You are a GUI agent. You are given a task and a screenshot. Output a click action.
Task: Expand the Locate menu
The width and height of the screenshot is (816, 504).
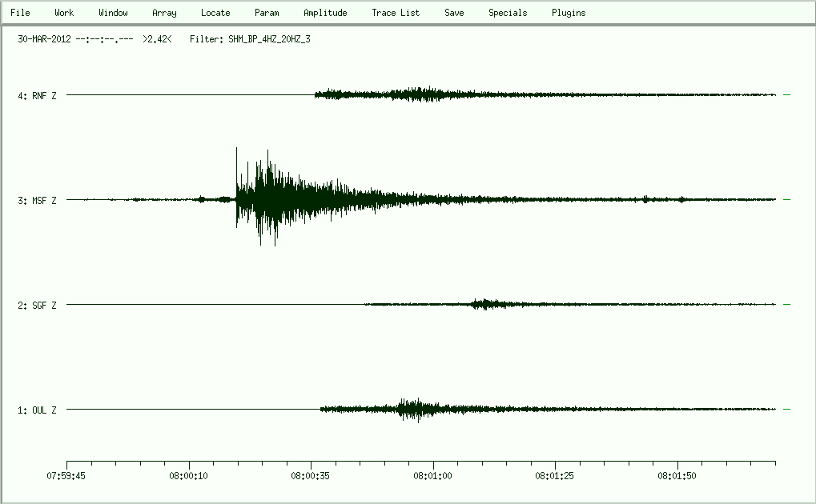(215, 13)
